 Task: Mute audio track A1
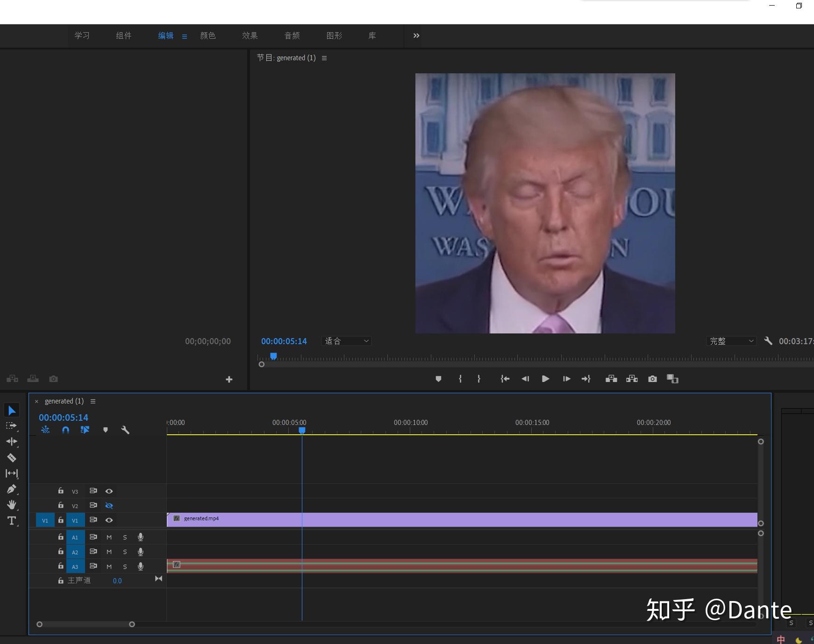coord(109,538)
